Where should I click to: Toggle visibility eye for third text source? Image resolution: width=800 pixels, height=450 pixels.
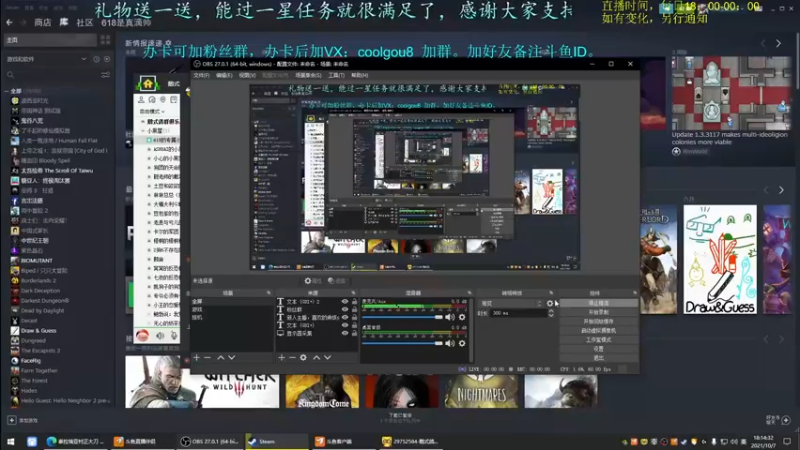pyautogui.click(x=345, y=317)
